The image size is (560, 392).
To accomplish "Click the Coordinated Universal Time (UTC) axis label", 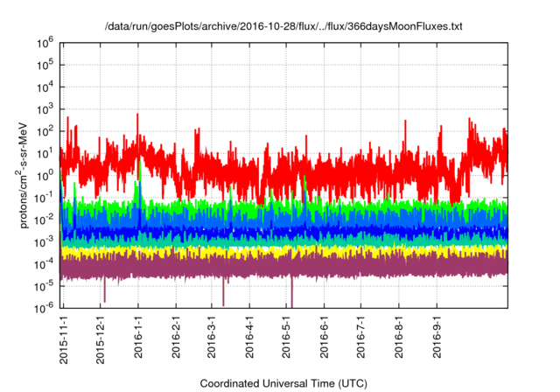I will pos(283,383).
